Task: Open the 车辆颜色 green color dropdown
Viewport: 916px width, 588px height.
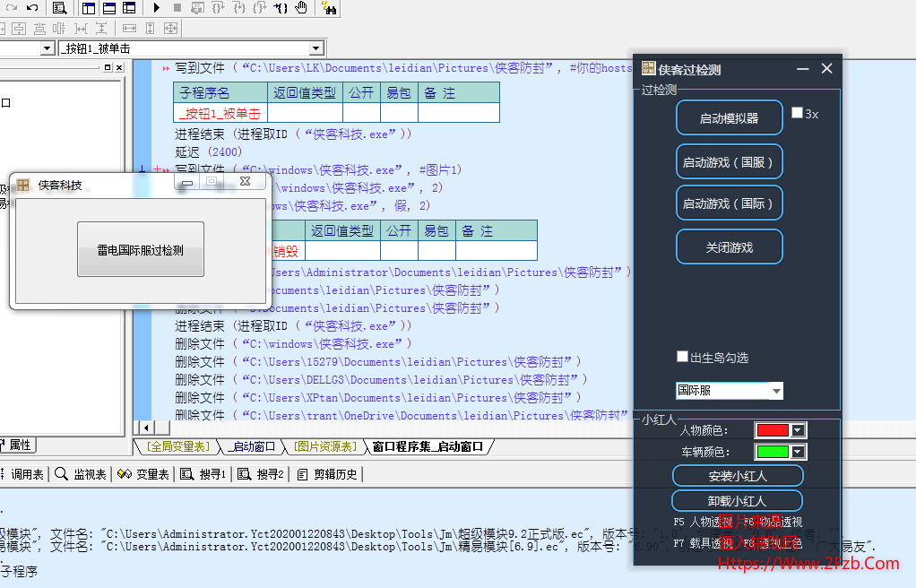Action: click(797, 452)
